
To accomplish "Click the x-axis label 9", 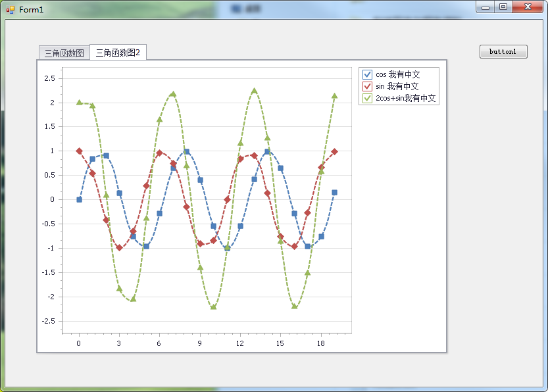I will [199, 343].
